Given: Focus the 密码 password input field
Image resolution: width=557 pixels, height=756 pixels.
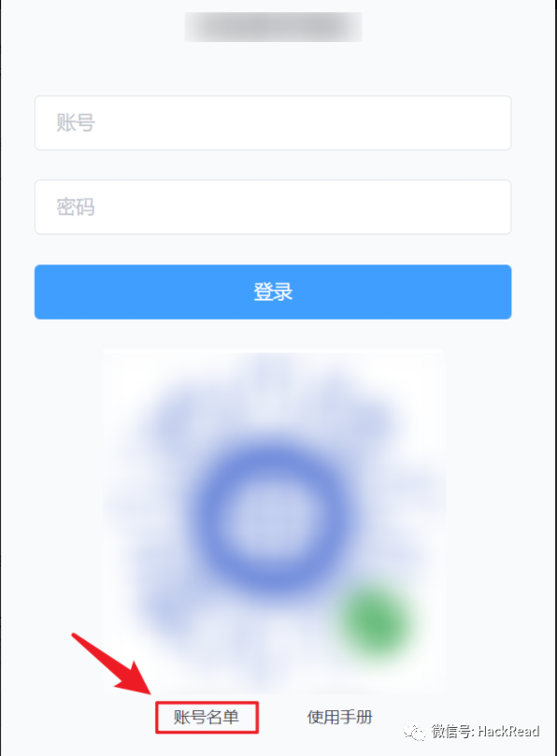Looking at the screenshot, I should (273, 207).
